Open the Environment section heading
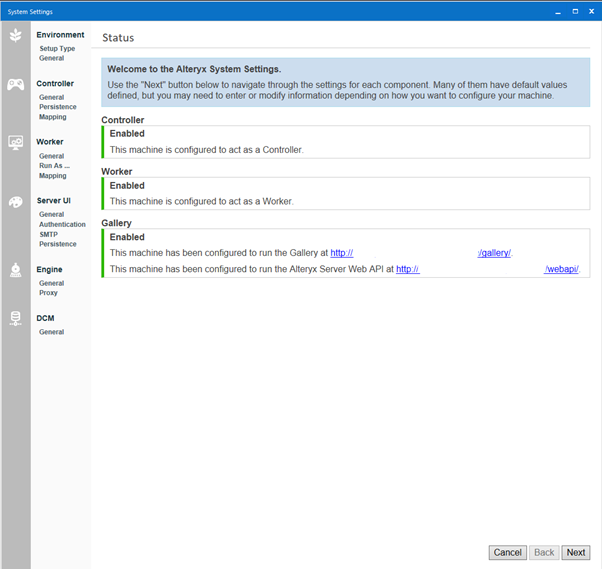The height and width of the screenshot is (569, 602). point(60,35)
